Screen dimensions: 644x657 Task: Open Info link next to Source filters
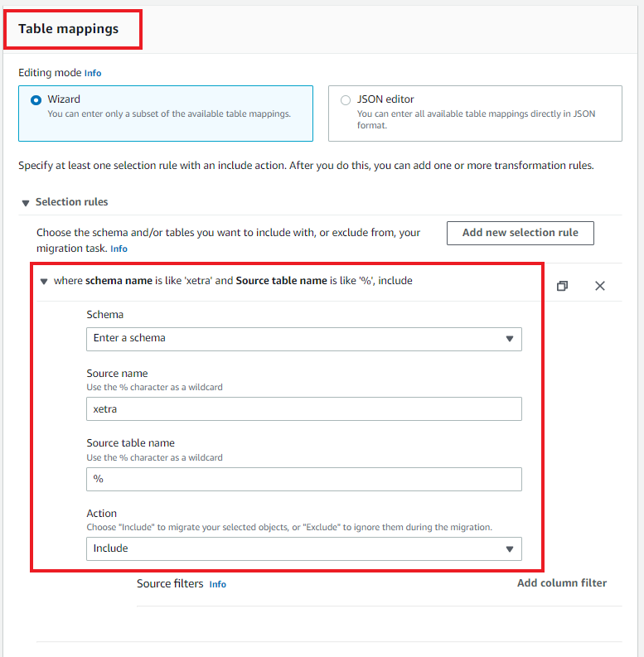[217, 584]
